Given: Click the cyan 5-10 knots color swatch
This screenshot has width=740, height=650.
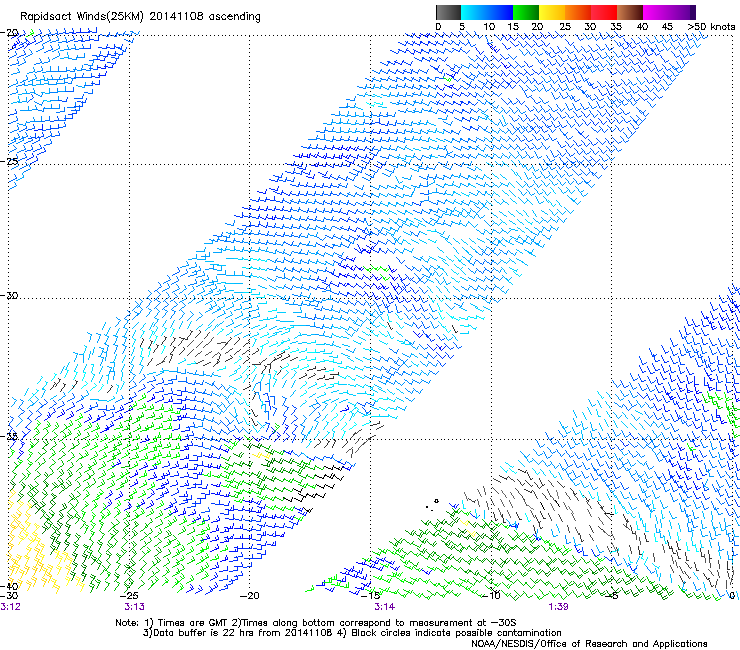Looking at the screenshot, I should pyautogui.click(x=474, y=12).
